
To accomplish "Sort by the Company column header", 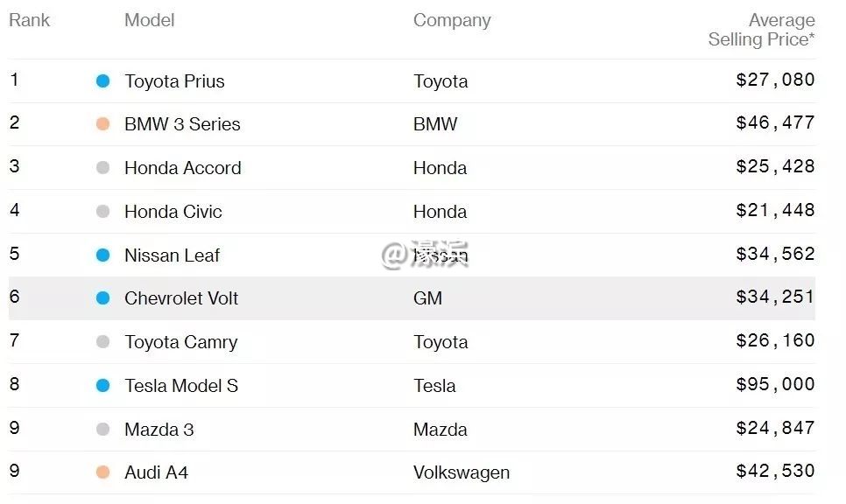I will coord(452,20).
